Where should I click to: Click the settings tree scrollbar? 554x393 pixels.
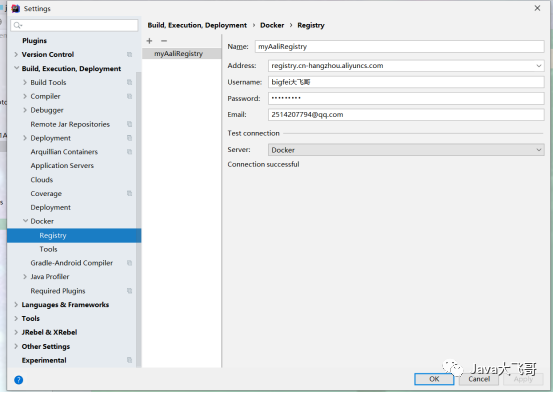(138, 219)
